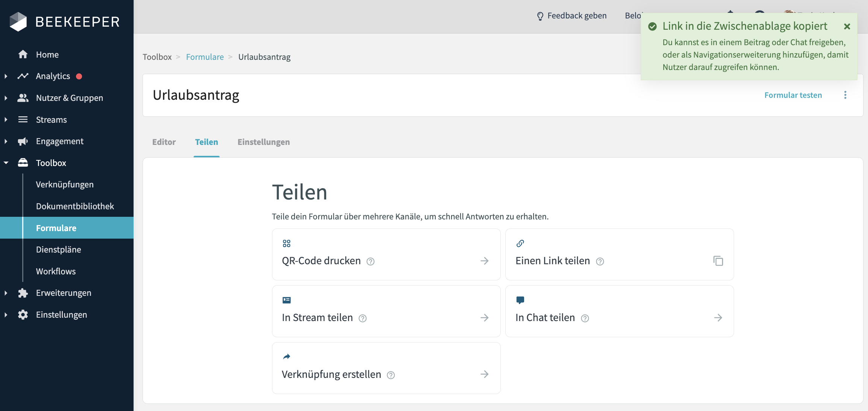The width and height of the screenshot is (868, 411).
Task: Click the help icon beside In Stream teilen
Action: point(363,318)
